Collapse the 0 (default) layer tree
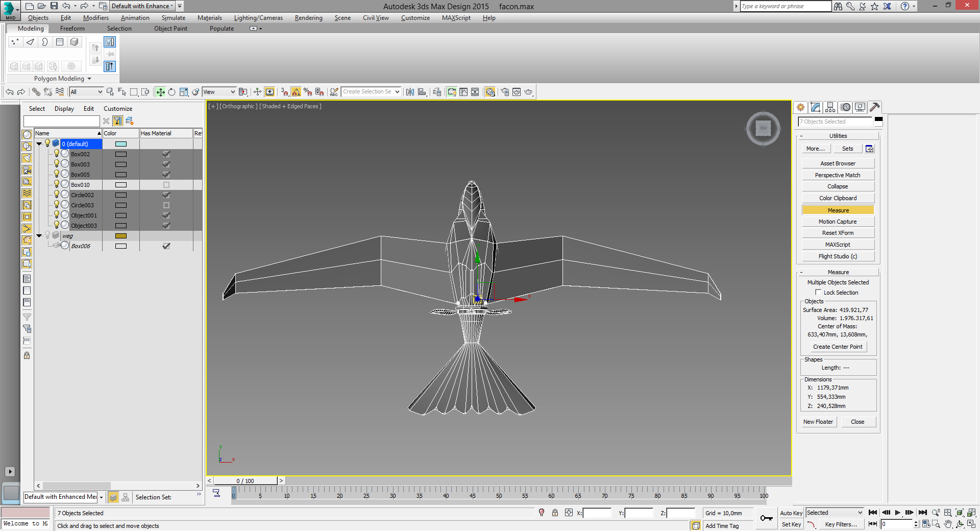 pyautogui.click(x=39, y=144)
